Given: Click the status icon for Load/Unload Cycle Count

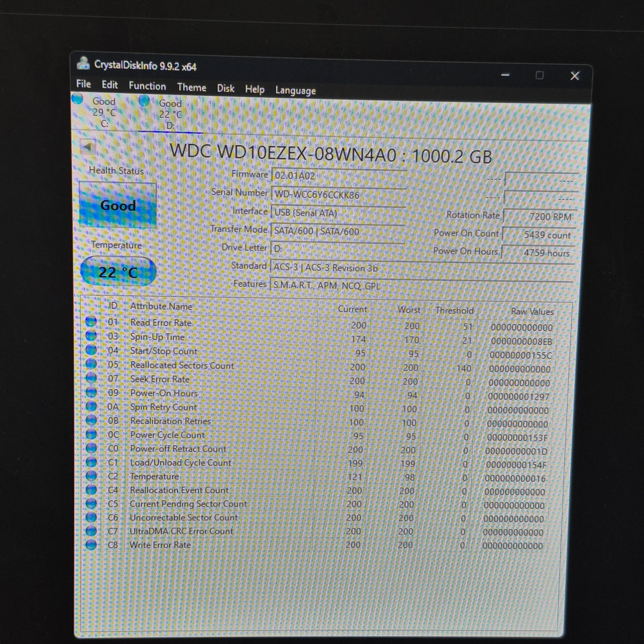Looking at the screenshot, I should tap(91, 462).
